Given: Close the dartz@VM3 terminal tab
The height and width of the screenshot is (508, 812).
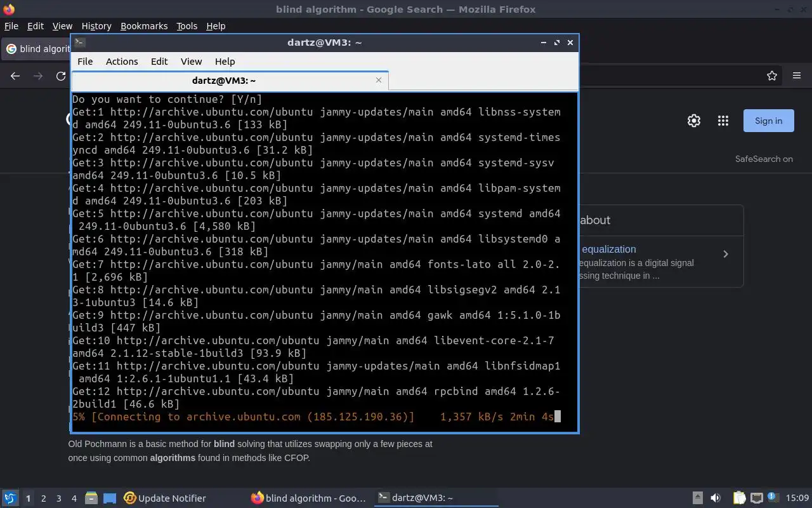Looking at the screenshot, I should click(x=379, y=80).
